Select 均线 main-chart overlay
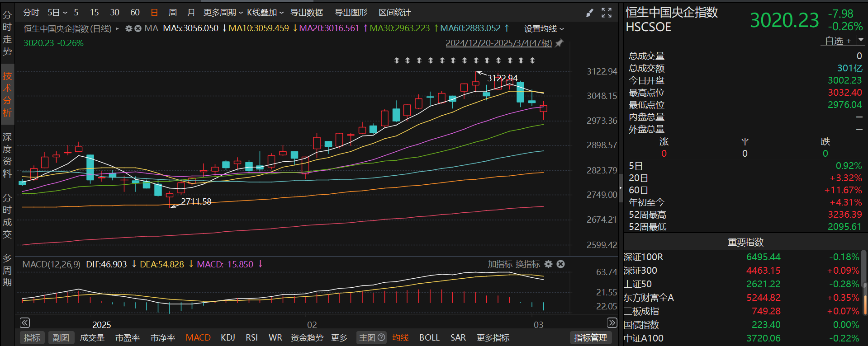Viewport: 868px width, 346px height. coord(400,337)
